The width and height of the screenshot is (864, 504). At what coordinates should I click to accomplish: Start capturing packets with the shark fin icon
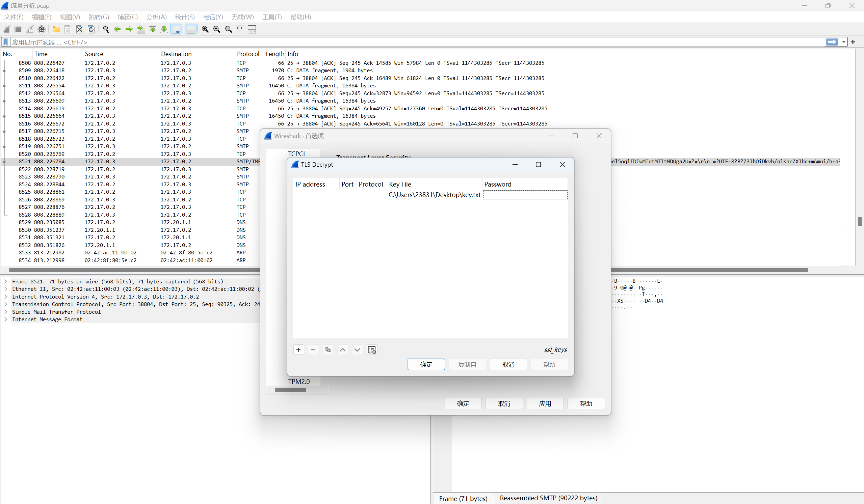[7, 29]
